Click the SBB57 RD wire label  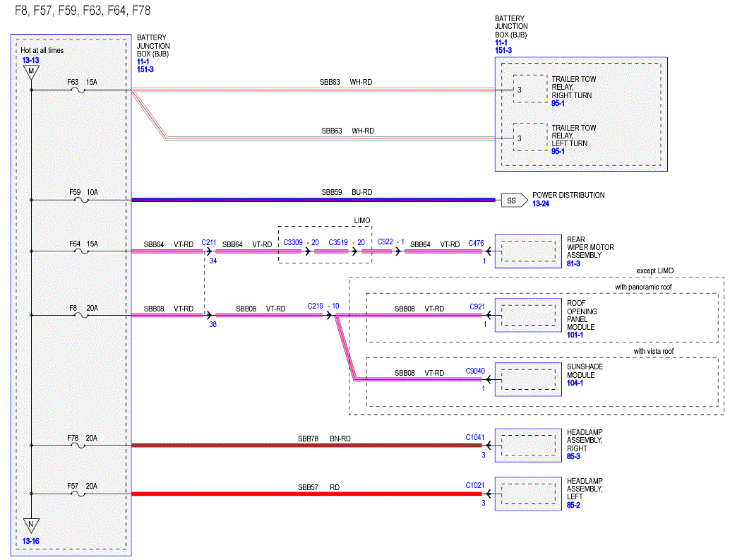click(x=318, y=487)
